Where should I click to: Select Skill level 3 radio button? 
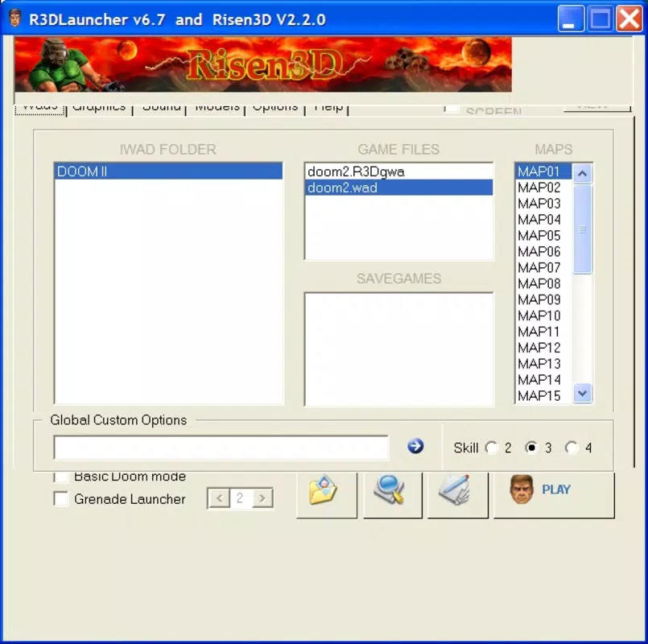coord(531,448)
